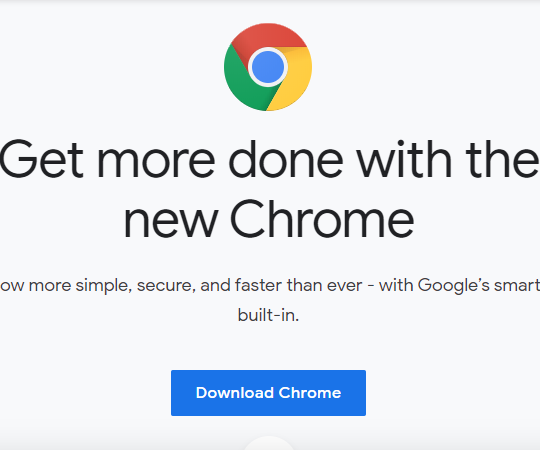
Task: Click the green segment of Chrome logo
Action: [x=241, y=84]
